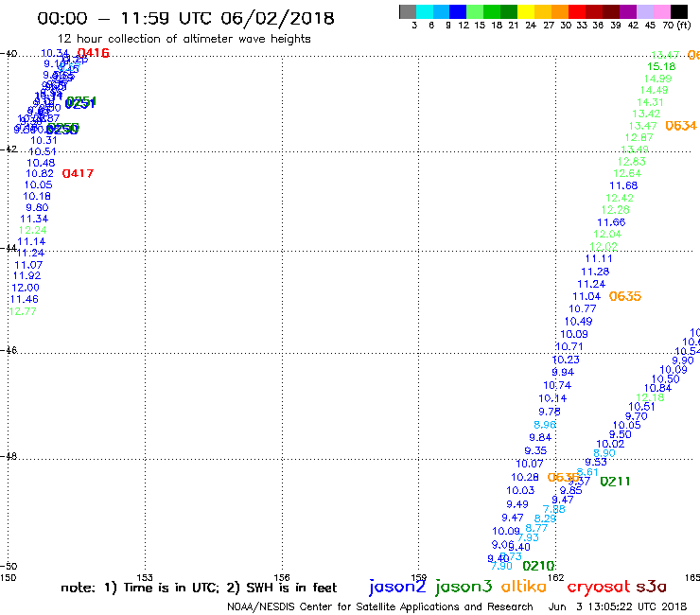Select the green time label '0251'
The width and height of the screenshot is (700, 615).
[x=80, y=103]
